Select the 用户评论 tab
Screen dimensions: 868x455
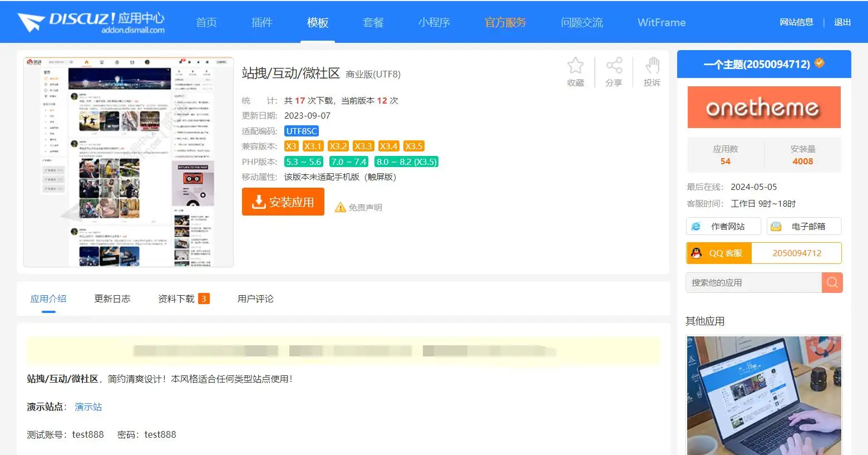click(255, 299)
